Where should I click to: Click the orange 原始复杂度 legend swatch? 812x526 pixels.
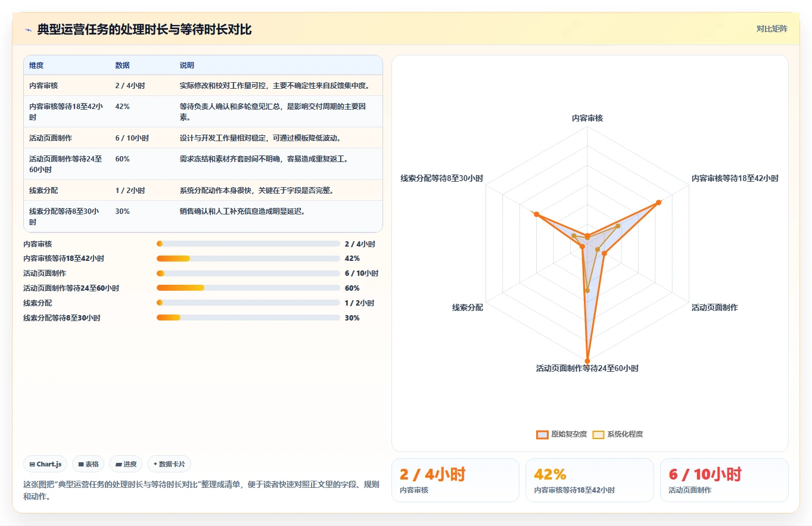click(x=542, y=434)
